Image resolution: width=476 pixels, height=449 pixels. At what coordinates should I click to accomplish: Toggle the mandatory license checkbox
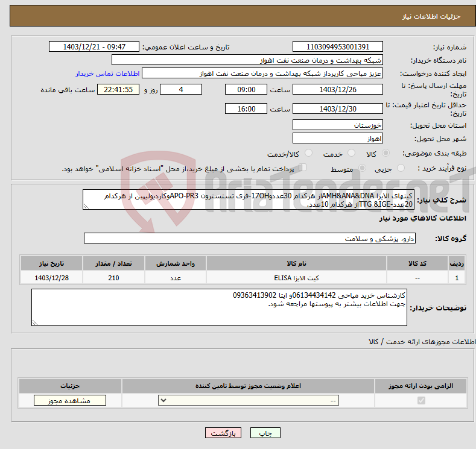[421, 401]
